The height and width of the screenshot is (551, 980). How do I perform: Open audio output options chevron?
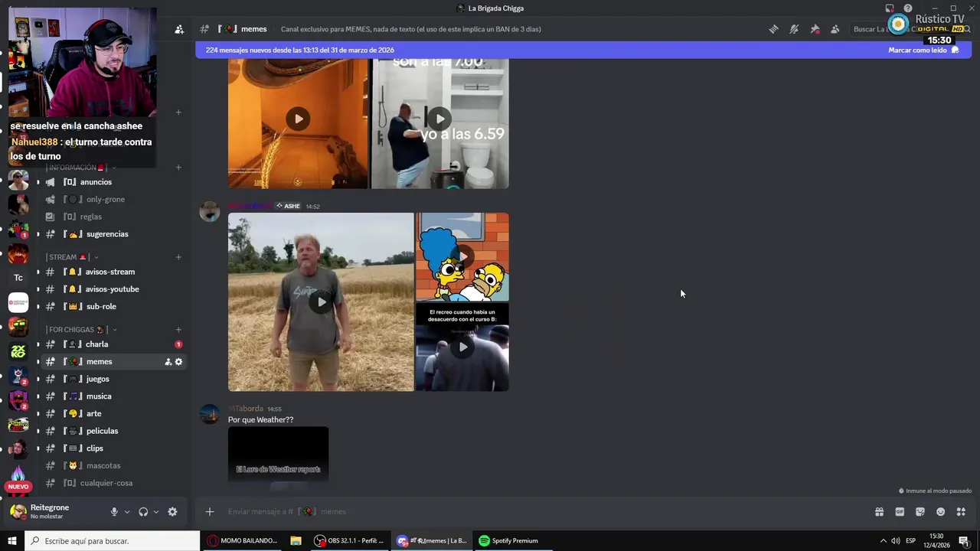156,512
